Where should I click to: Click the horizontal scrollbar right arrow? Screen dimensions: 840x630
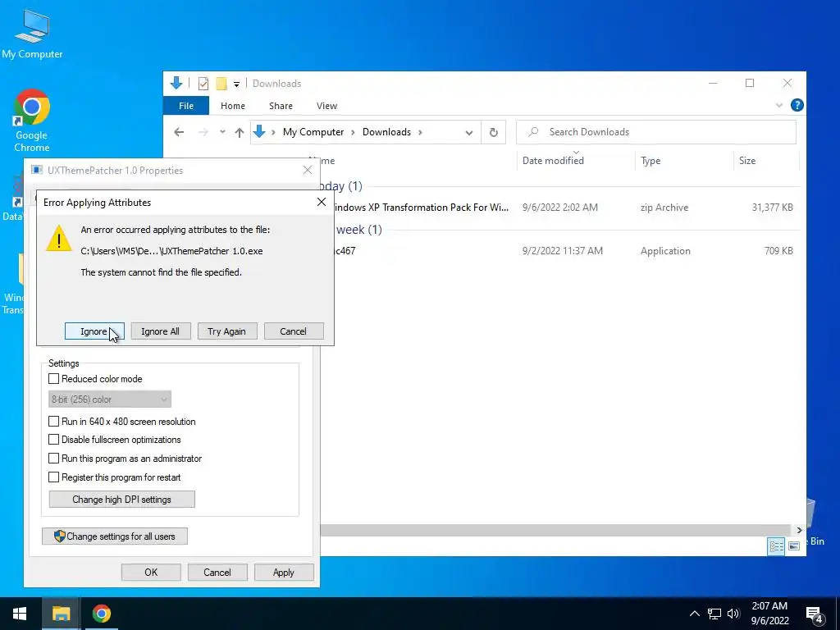click(799, 531)
